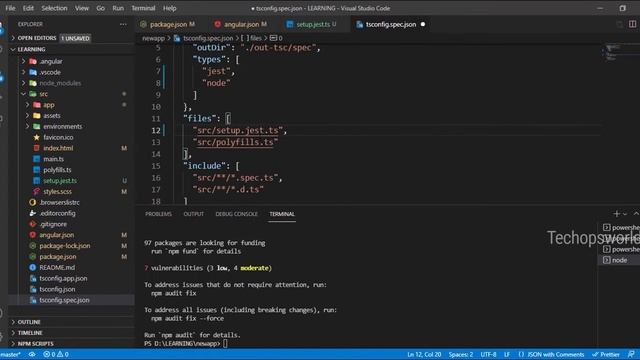Open polyfills.ts from the file tree
The image size is (640, 360).
point(57,170)
